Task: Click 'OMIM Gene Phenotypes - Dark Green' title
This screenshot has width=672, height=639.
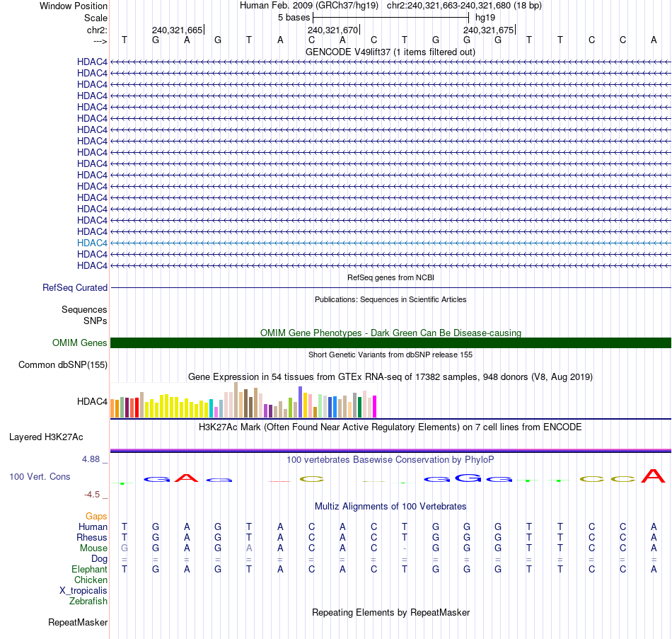Action: [391, 333]
